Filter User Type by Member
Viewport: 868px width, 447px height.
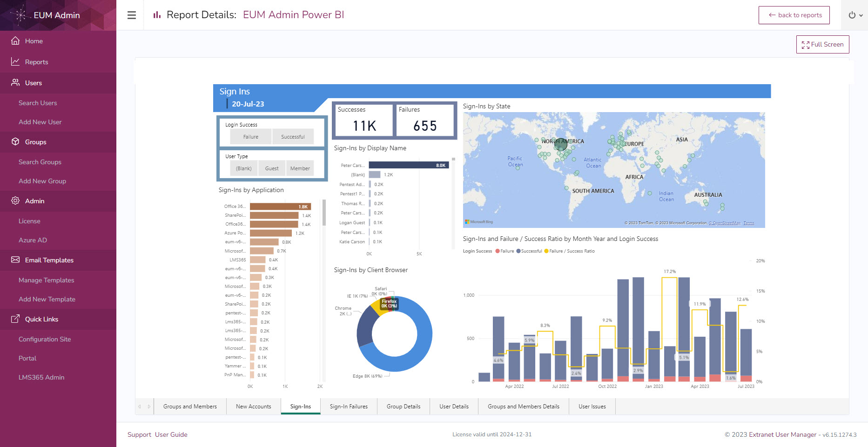[x=300, y=168]
